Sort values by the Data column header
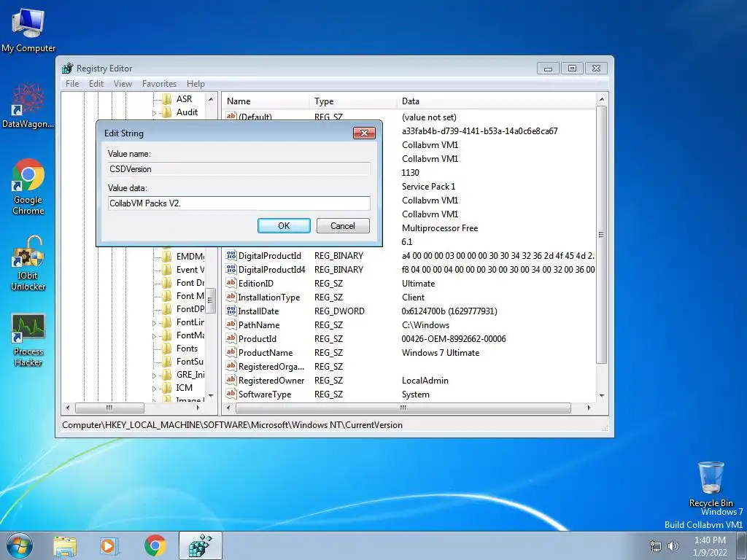This screenshot has height=560, width=747. [496, 101]
